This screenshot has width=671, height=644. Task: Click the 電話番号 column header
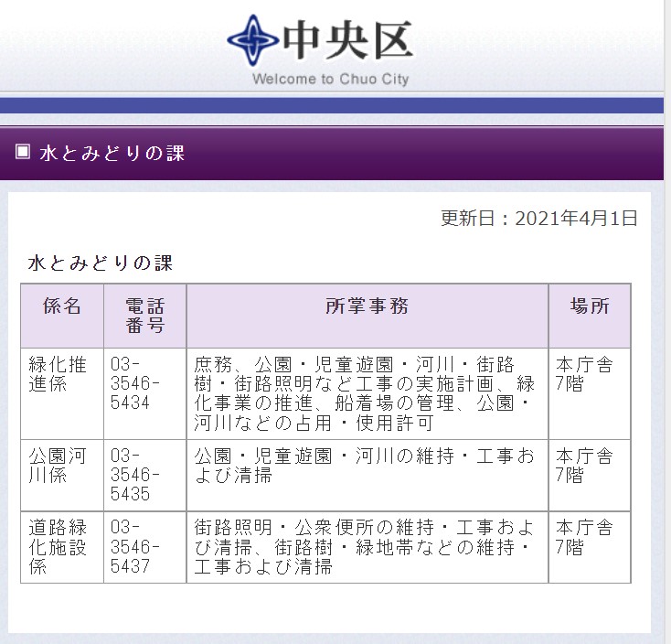tap(145, 316)
